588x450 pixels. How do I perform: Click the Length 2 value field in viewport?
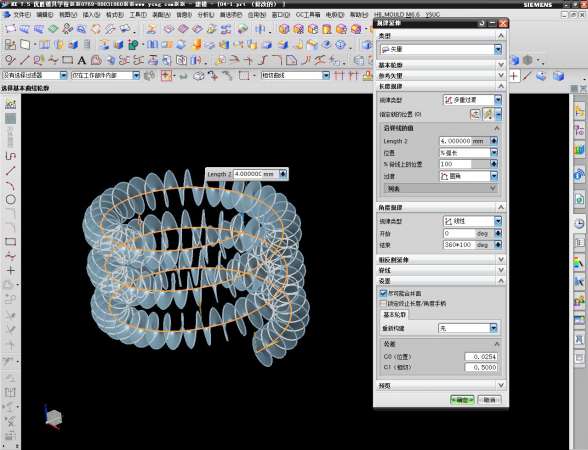click(x=256, y=174)
